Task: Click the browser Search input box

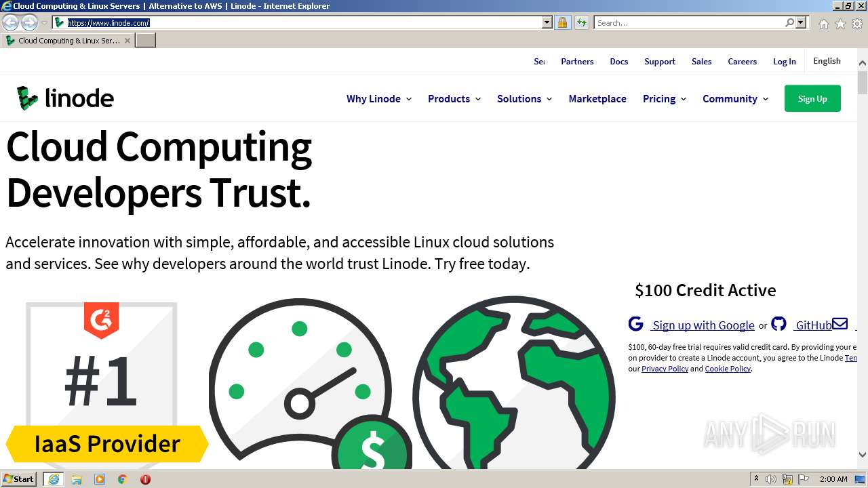Action: click(x=690, y=23)
